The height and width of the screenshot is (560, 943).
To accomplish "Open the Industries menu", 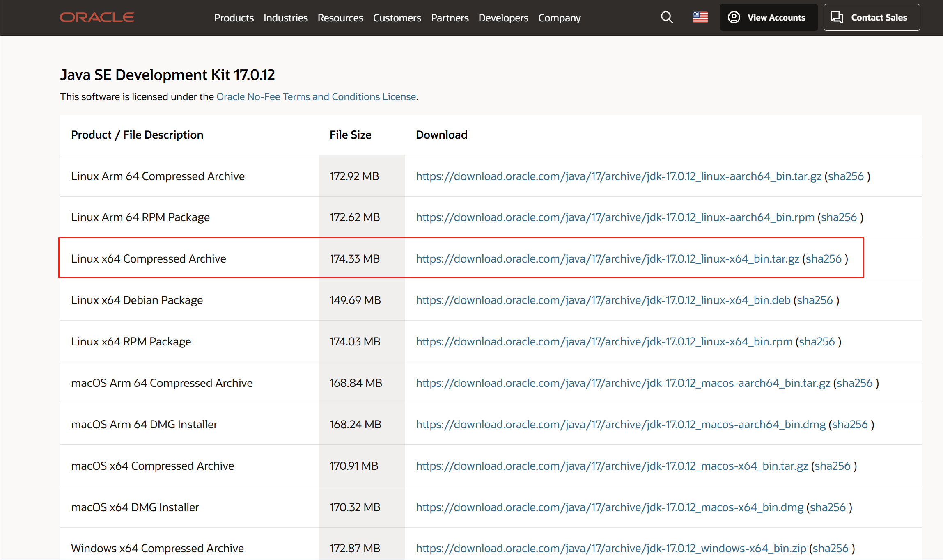I will coord(285,18).
